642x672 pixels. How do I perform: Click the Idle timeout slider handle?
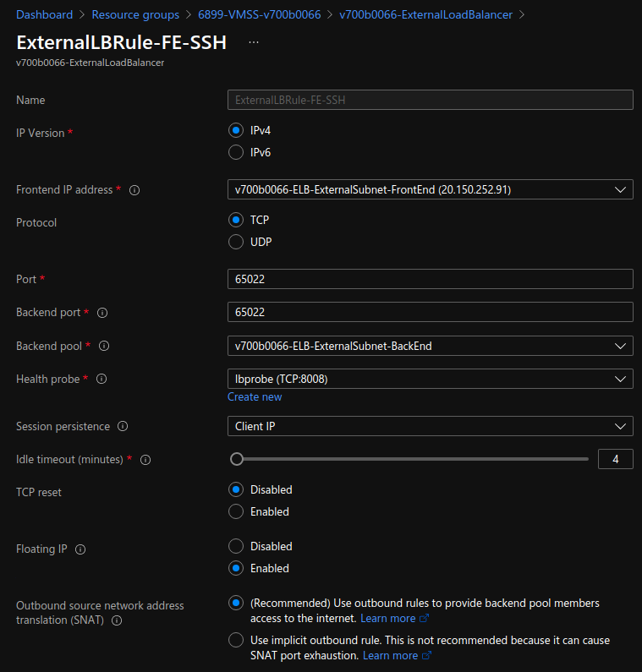tap(237, 459)
